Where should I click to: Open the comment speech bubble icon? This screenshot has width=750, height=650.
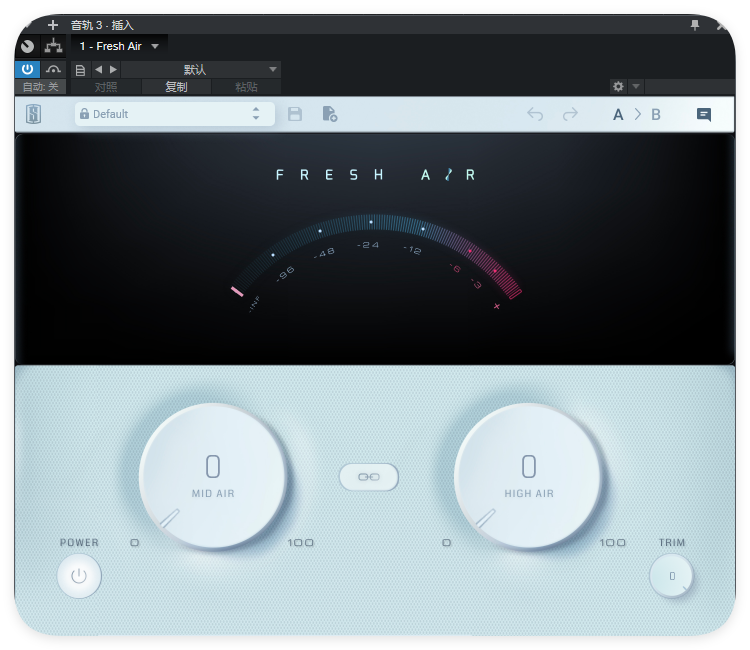pos(704,115)
